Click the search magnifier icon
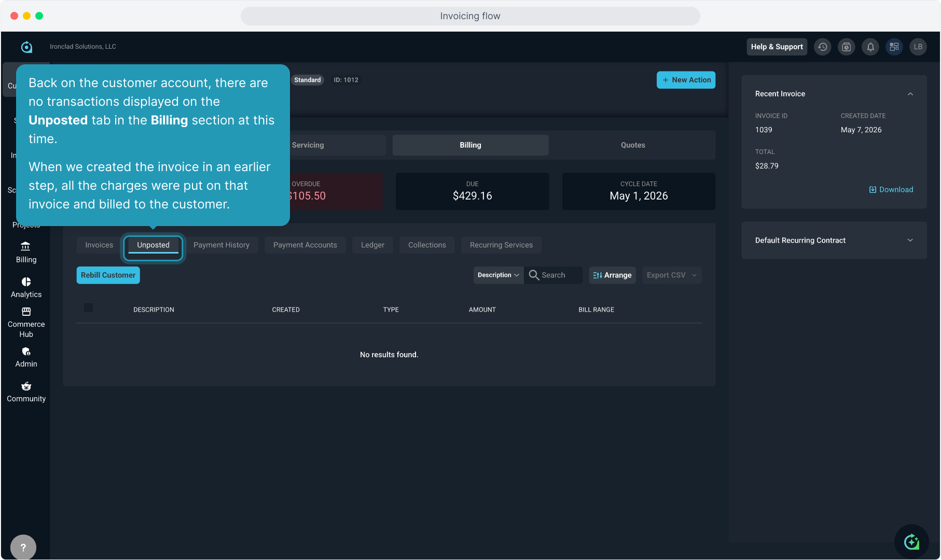Image resolution: width=941 pixels, height=560 pixels. pos(534,275)
